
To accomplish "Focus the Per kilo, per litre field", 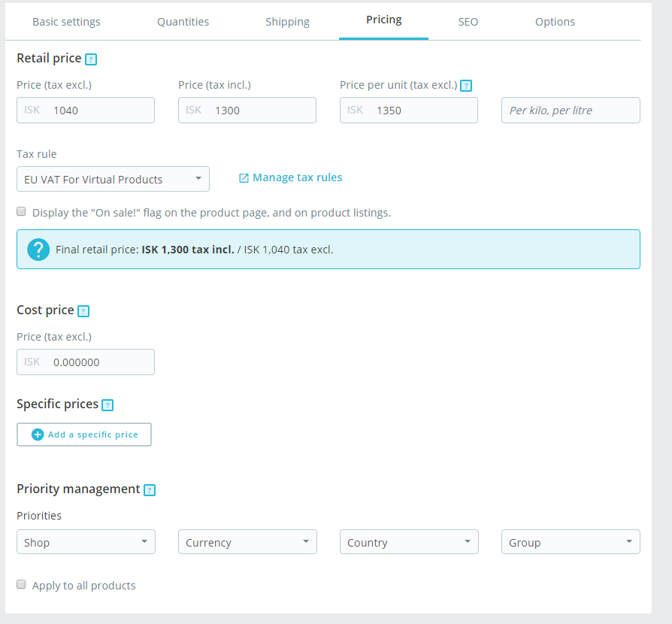I will 571,111.
